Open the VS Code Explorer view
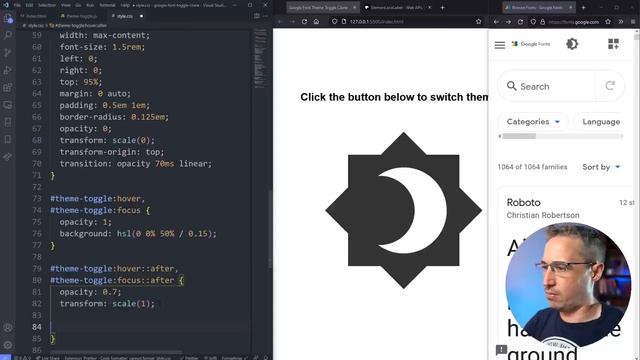This screenshot has height=360, width=640. coord(8,18)
